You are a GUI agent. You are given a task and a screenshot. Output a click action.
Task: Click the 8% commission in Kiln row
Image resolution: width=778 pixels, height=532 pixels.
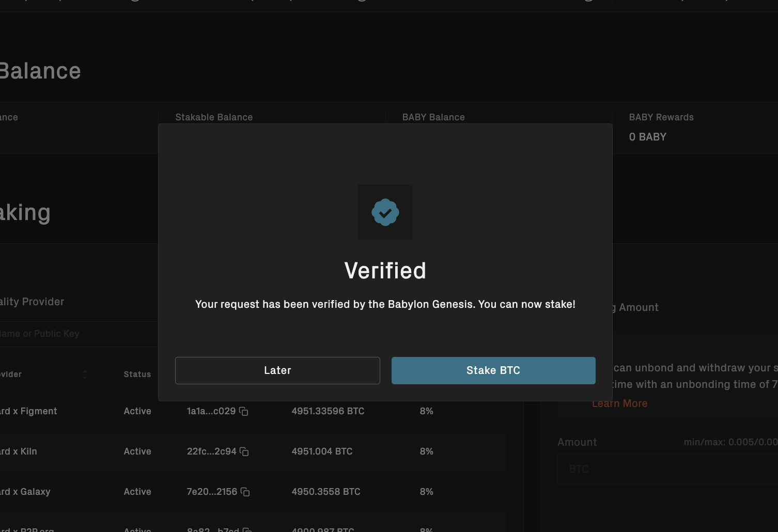pyautogui.click(x=427, y=451)
